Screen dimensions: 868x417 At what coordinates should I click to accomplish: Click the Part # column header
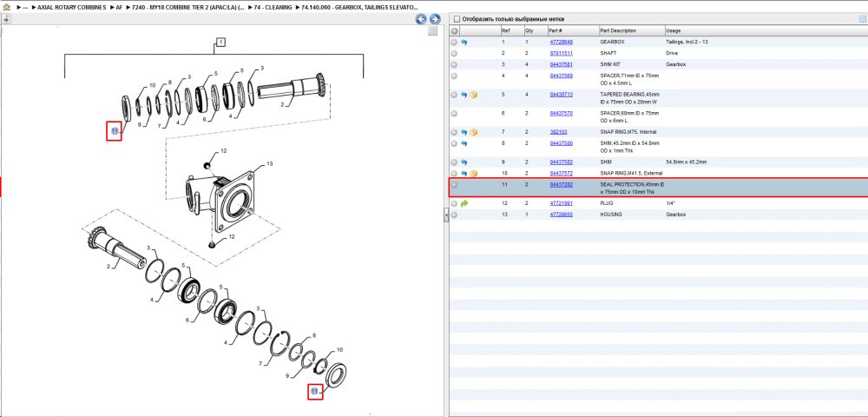[572, 31]
